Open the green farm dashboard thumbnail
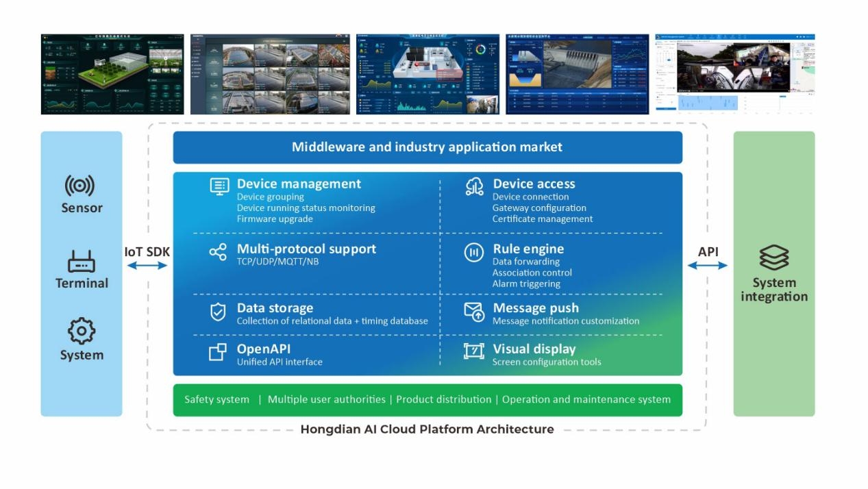This screenshot has height=489, width=868. (112, 74)
